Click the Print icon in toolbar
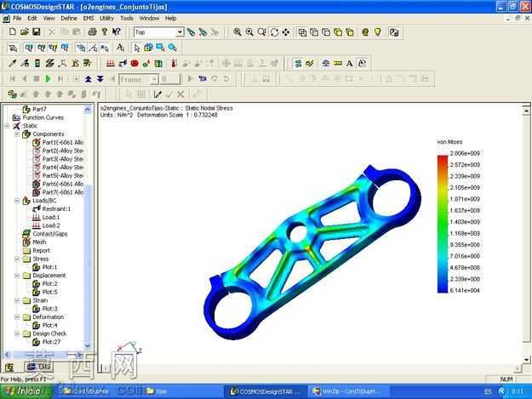Viewport: 532px width, 399px height. click(92, 31)
